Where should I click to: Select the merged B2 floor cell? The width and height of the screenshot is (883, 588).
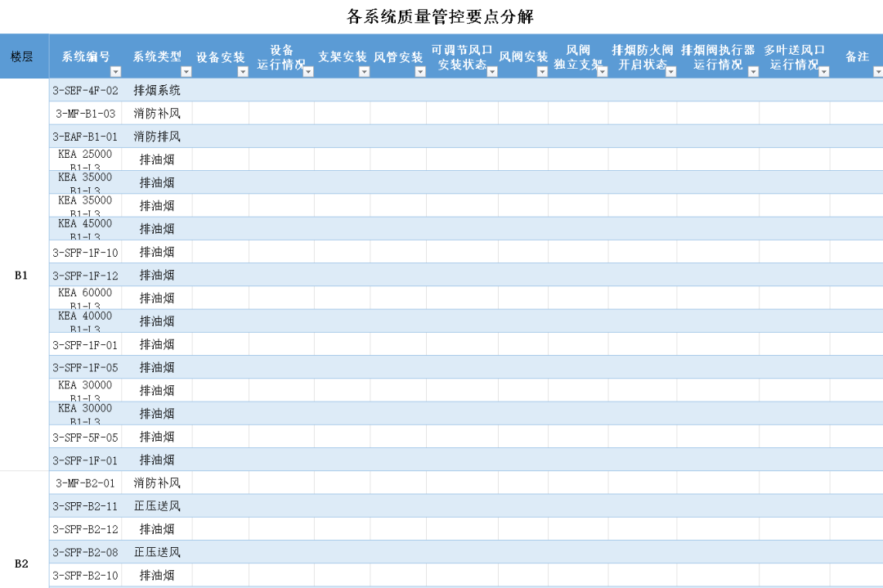(23, 563)
